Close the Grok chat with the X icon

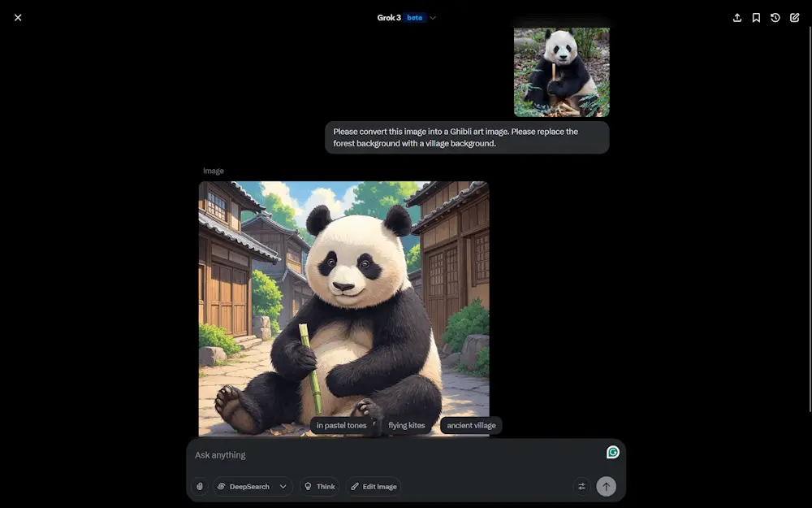click(18, 18)
